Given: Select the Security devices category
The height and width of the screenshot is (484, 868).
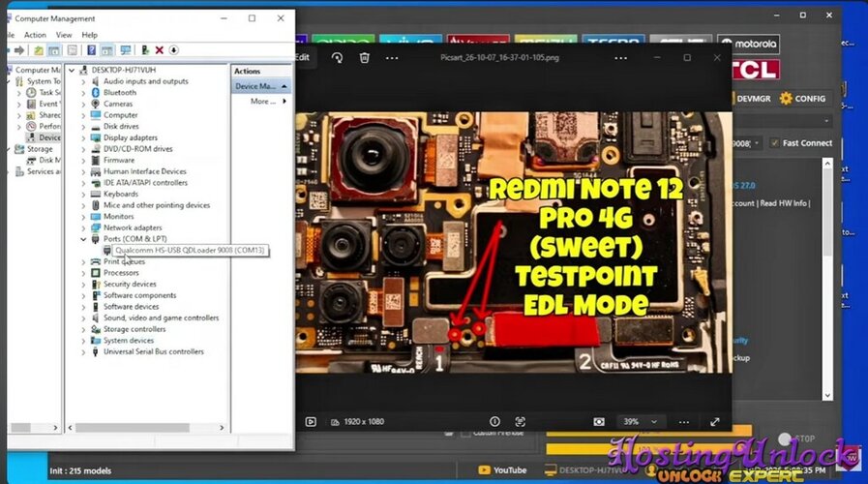Looking at the screenshot, I should (130, 284).
